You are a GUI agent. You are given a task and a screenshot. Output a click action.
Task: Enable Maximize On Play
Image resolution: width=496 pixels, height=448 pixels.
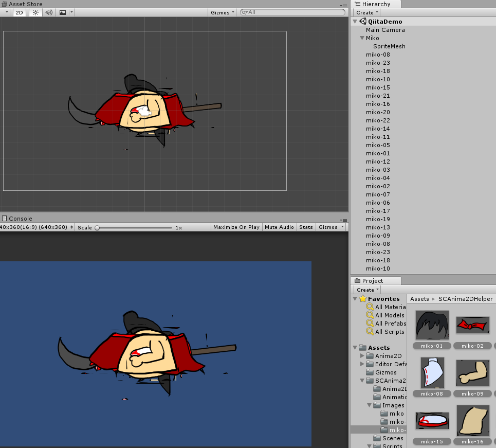(x=236, y=227)
